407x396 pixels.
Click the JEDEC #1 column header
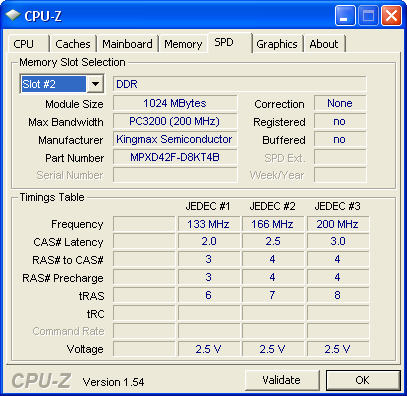tap(208, 206)
